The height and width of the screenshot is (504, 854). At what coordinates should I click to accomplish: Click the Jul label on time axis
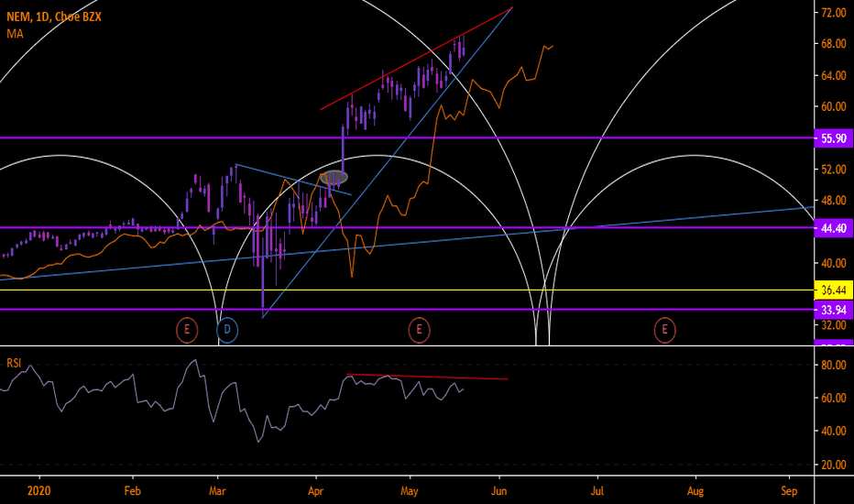[x=597, y=491]
